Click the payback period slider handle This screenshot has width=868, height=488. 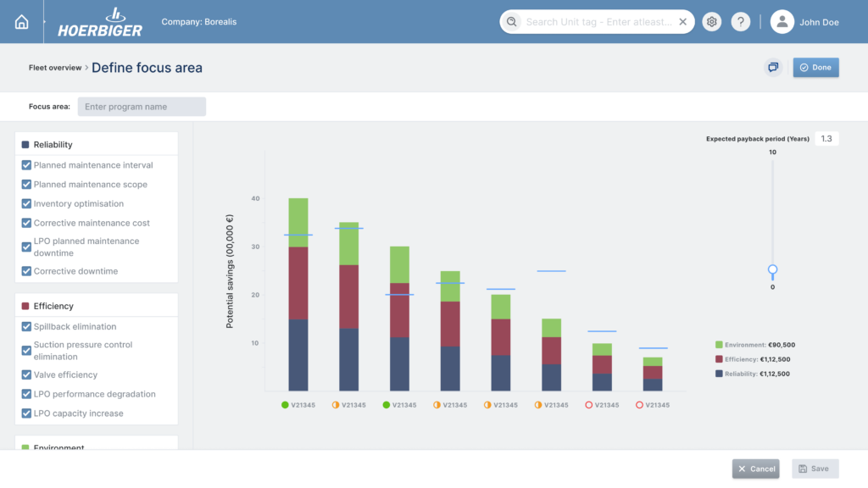(x=772, y=270)
